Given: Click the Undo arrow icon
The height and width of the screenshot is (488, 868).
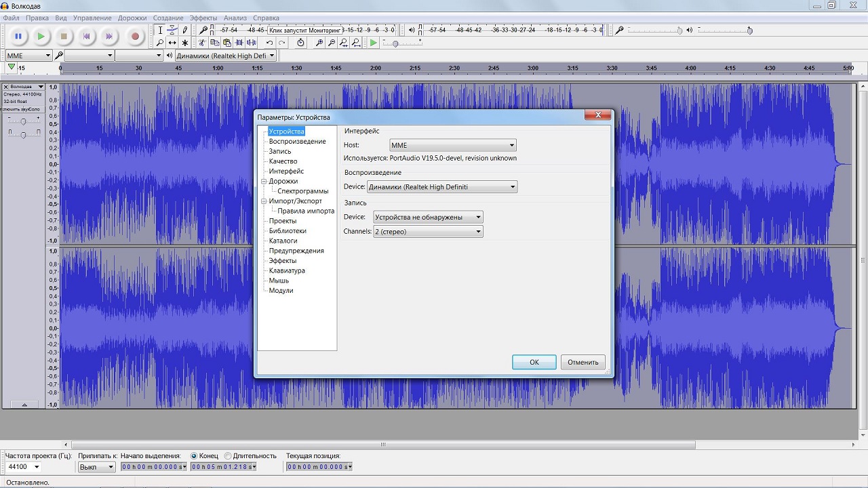Looking at the screenshot, I should pos(269,43).
